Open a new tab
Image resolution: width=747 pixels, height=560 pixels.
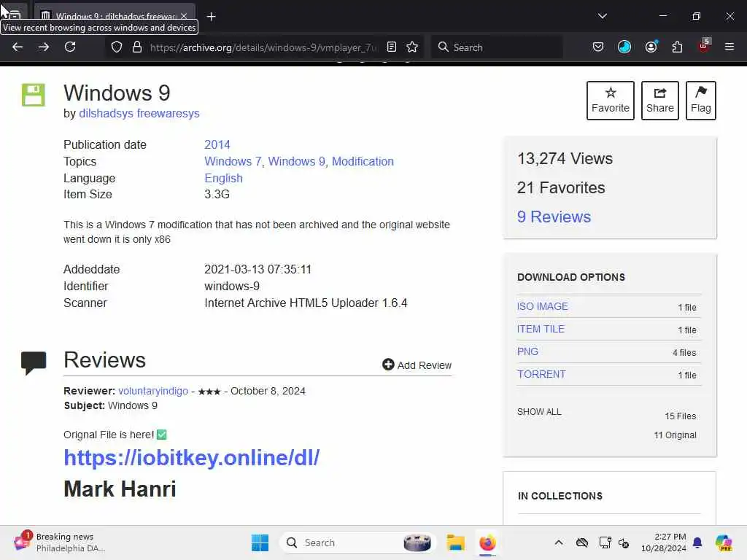[x=211, y=17]
